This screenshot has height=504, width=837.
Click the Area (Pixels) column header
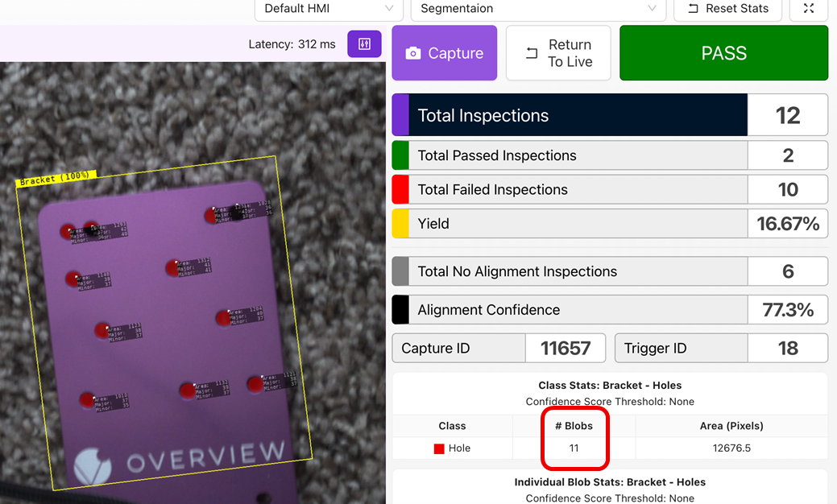click(x=731, y=426)
